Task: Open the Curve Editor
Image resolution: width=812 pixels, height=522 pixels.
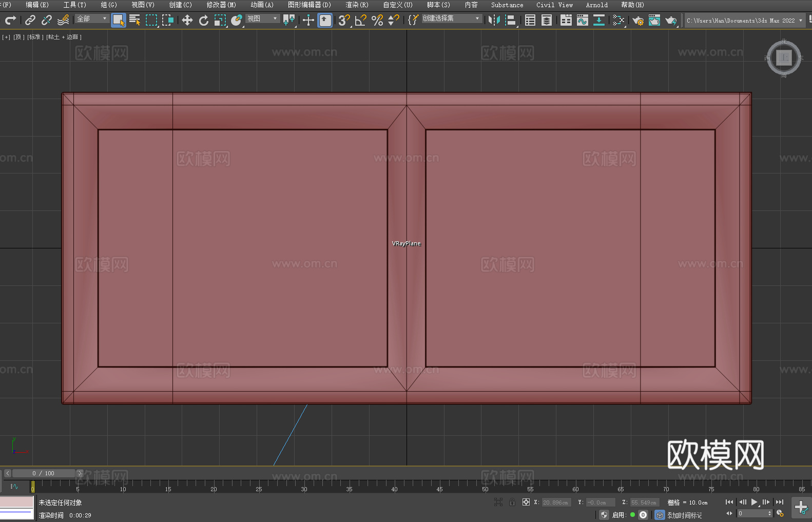Action: click(x=583, y=20)
